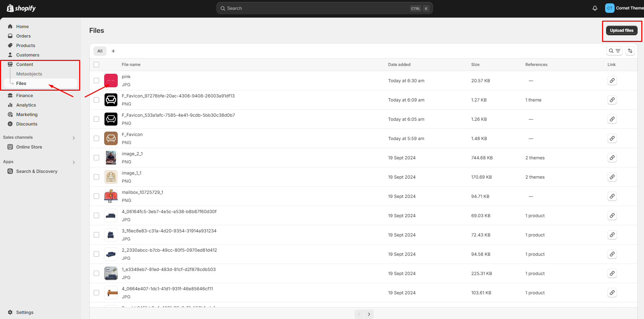
Task: Click the sort files arrows icon
Action: (630, 51)
